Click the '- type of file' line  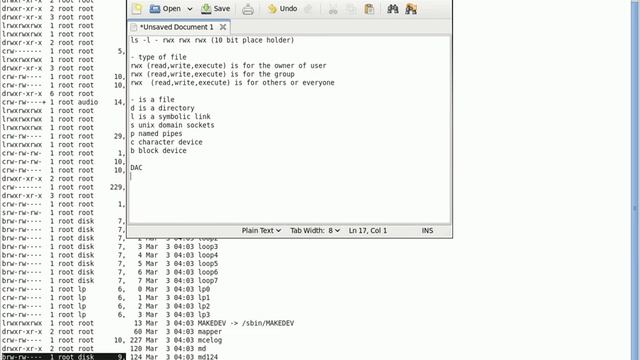158,57
